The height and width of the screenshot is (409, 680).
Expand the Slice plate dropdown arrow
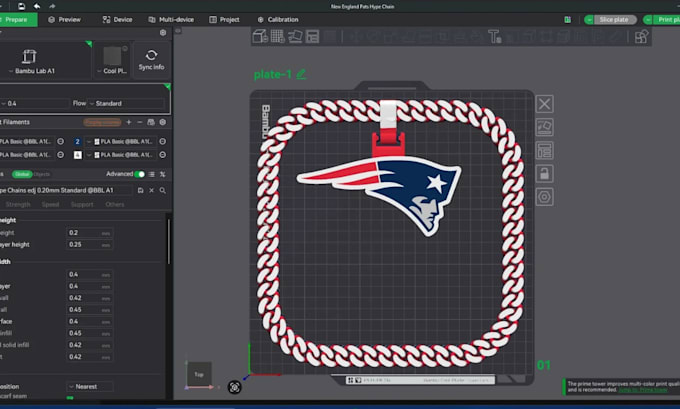click(x=589, y=20)
